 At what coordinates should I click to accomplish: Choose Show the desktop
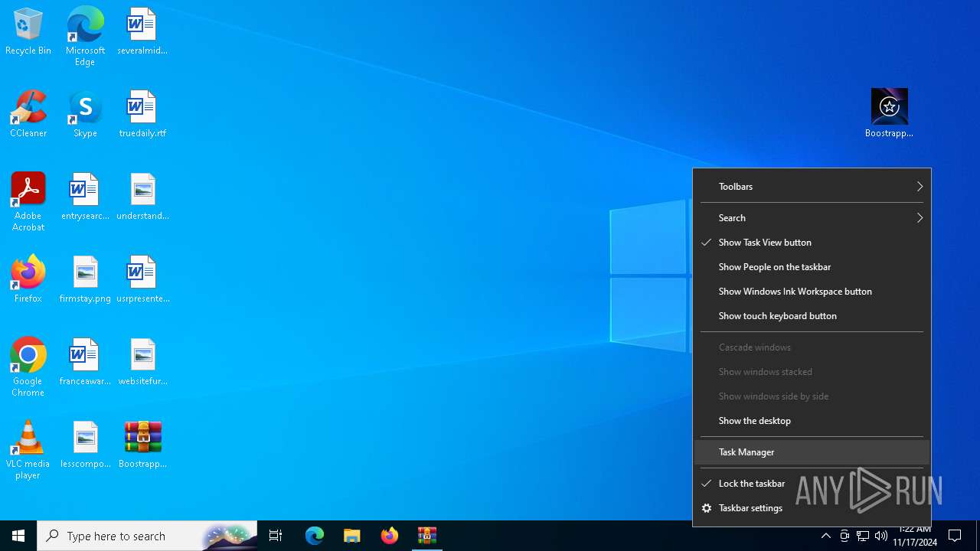click(x=812, y=421)
